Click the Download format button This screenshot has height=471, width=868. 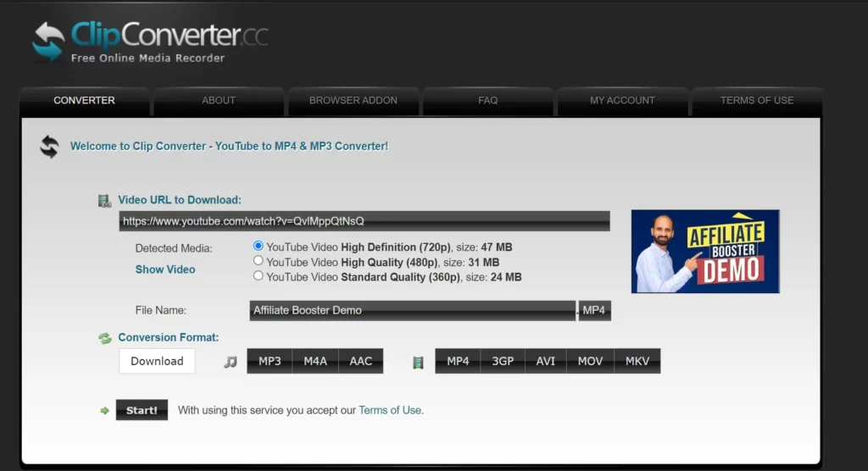click(x=157, y=361)
